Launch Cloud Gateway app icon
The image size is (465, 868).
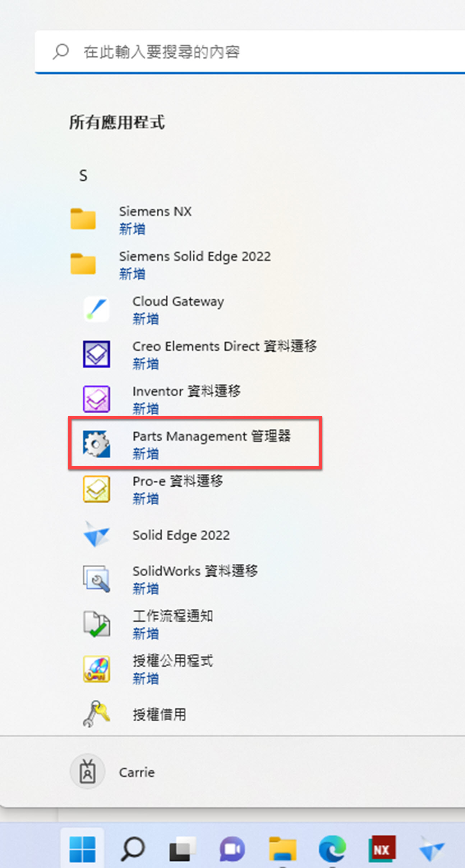point(96,309)
